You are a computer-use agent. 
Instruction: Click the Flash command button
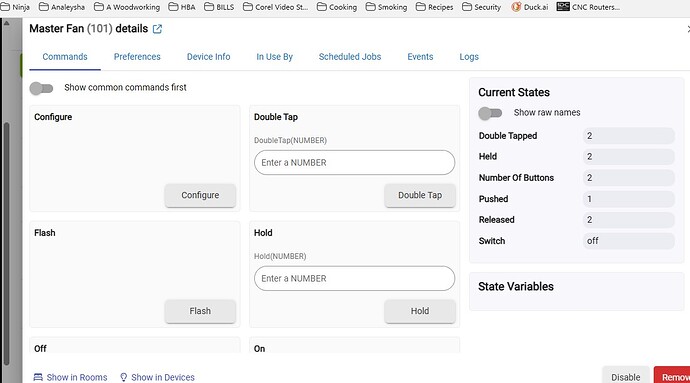200,311
